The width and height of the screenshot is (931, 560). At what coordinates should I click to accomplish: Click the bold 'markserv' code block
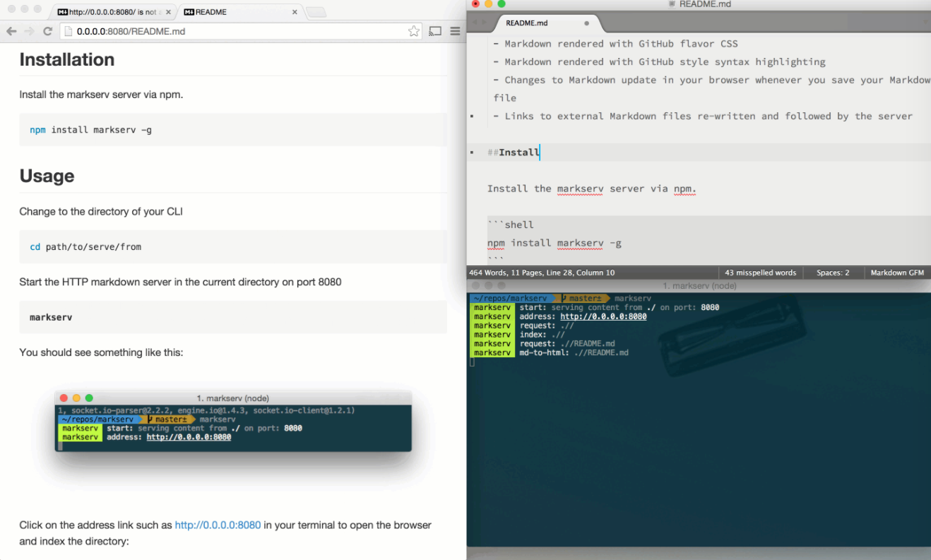click(233, 317)
